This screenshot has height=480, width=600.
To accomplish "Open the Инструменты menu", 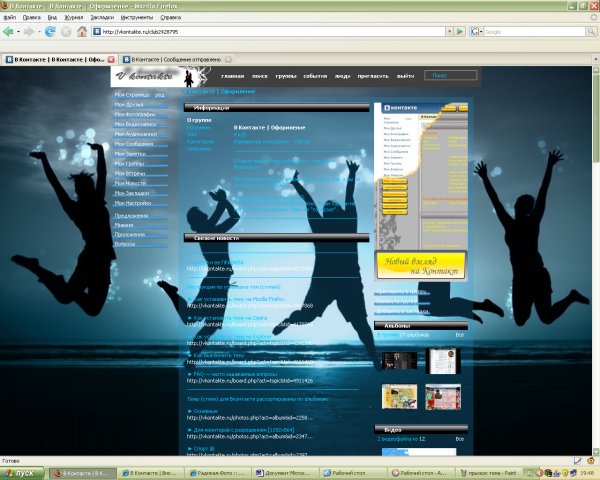I will pos(137,18).
